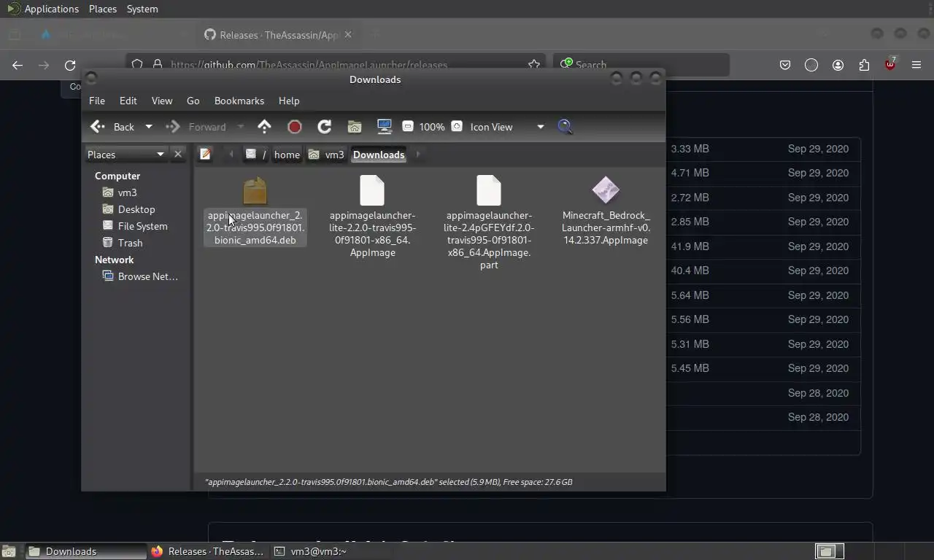Viewport: 934px width, 560px height.
Task: Click the Firefox Search field
Action: [x=641, y=65]
